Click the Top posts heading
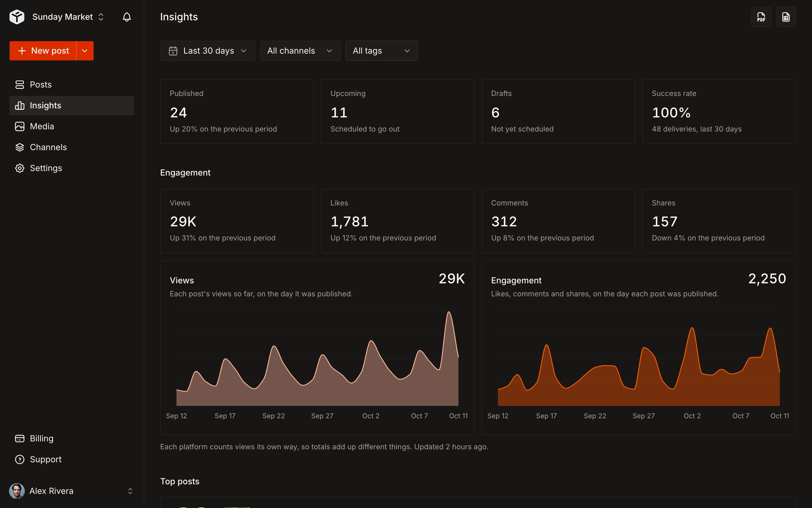 (x=180, y=481)
